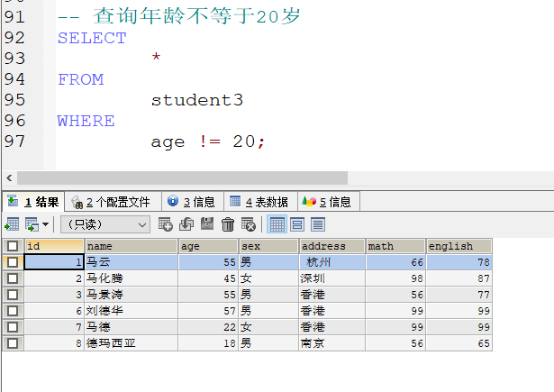Viewport: 554px width, 392px height.
Task: Click the copy results grid icon
Action: 32,224
